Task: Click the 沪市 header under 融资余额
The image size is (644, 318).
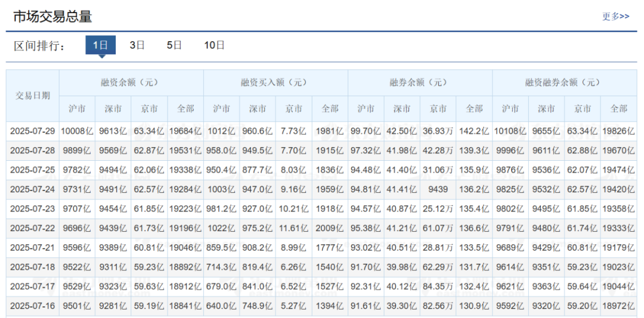Action: pos(77,108)
